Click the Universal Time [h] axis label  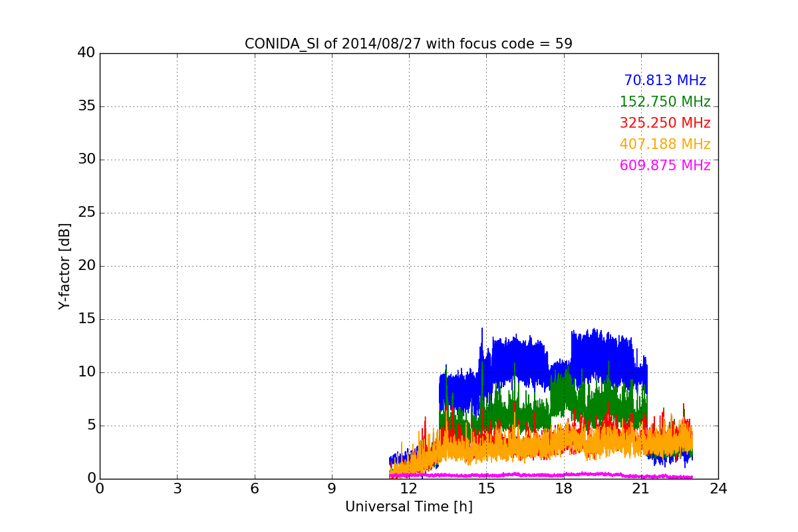pos(408,507)
